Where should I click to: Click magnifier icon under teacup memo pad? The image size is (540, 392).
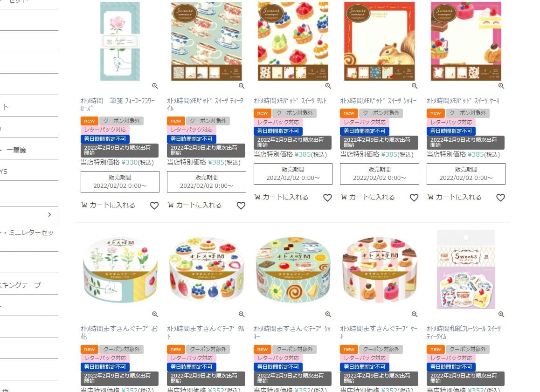tap(242, 86)
